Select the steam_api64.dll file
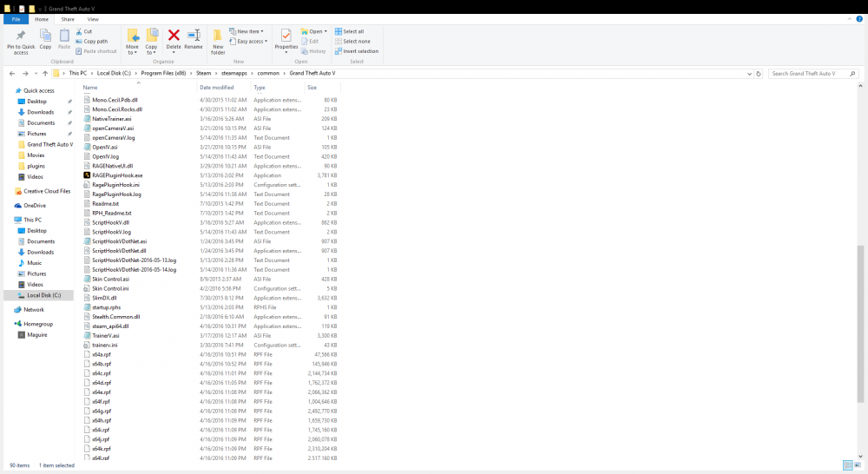Screen dimensions: 868x474 pos(110,326)
